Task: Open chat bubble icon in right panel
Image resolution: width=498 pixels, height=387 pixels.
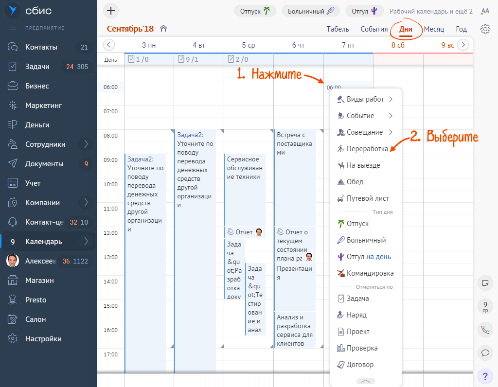Action: click(485, 353)
